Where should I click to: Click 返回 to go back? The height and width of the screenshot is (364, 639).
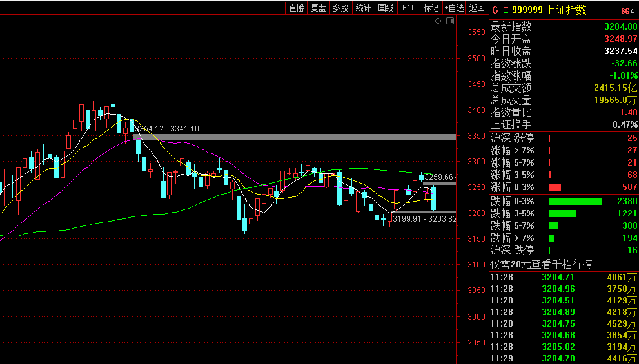tap(477, 8)
